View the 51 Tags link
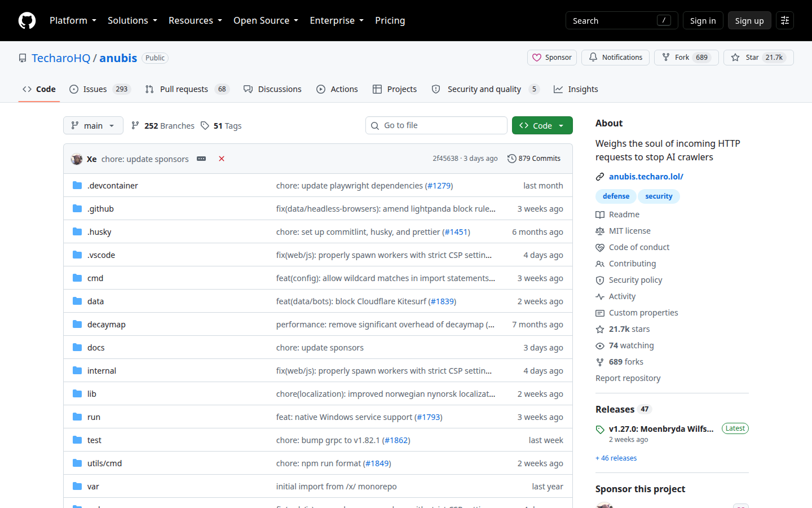Image resolution: width=812 pixels, height=508 pixels. tap(221, 126)
